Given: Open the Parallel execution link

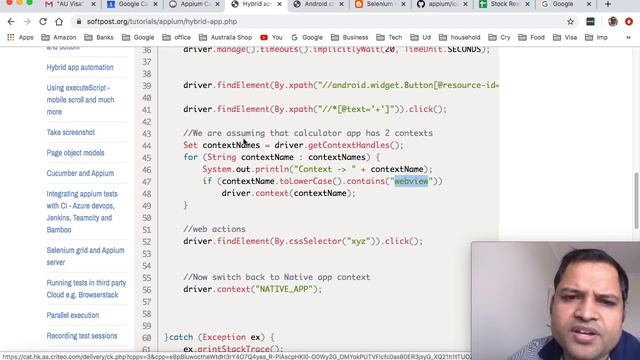Looking at the screenshot, I should [73, 315].
